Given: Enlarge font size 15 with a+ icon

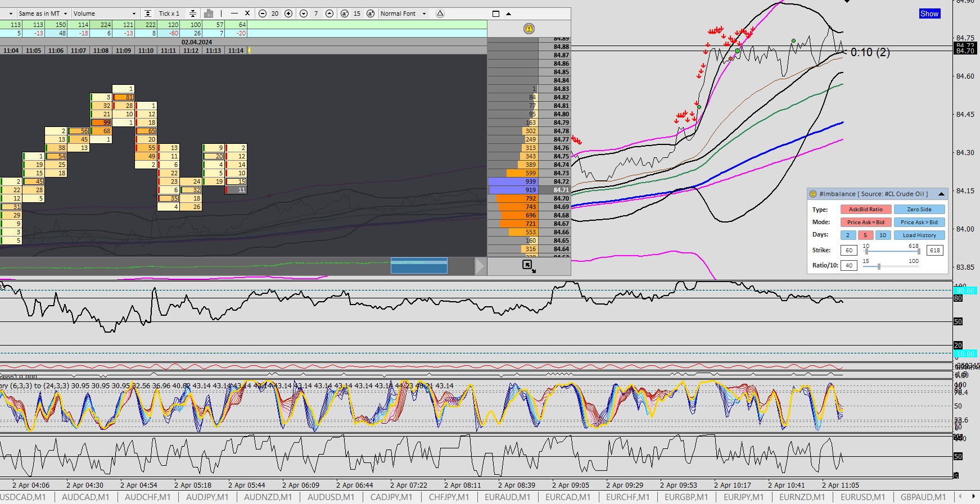Looking at the screenshot, I should (371, 13).
